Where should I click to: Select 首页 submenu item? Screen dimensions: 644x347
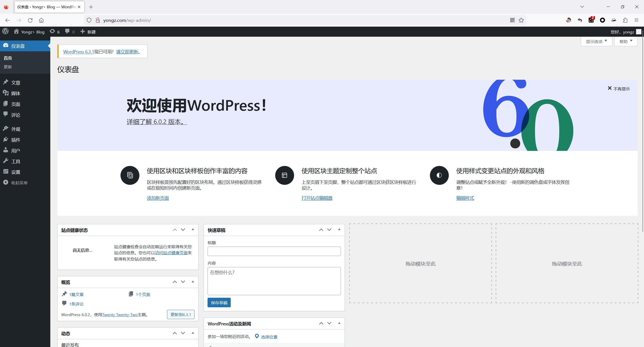point(8,58)
